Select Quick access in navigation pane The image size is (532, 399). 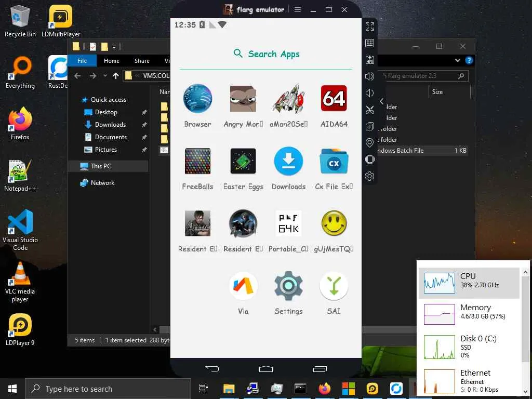108,100
